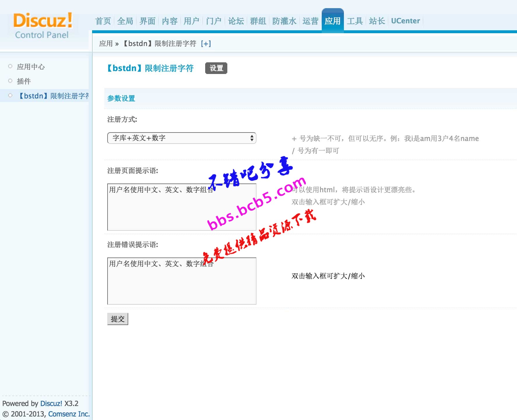Open 插件 in the sidebar
The image size is (517, 420).
pos(24,81)
